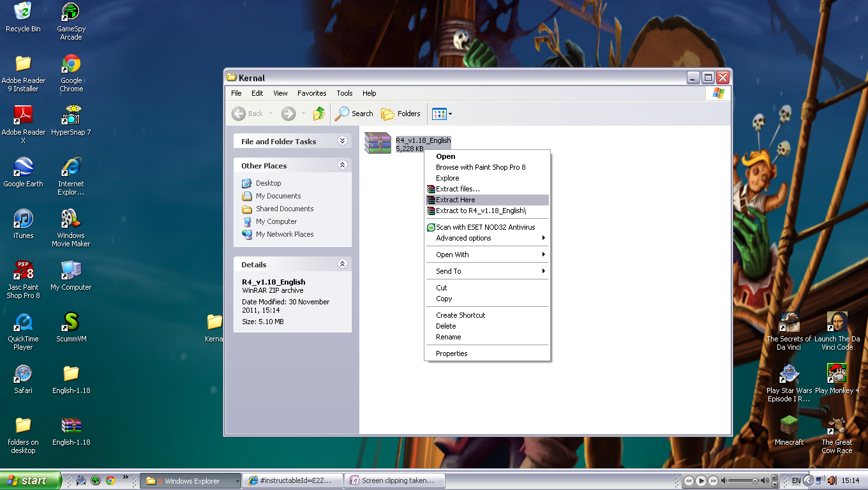Collapse the File and Folder Tasks panel

[342, 141]
